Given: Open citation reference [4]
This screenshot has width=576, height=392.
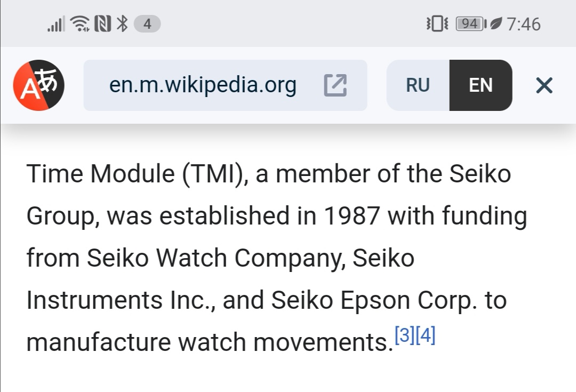Looking at the screenshot, I should coord(426,336).
